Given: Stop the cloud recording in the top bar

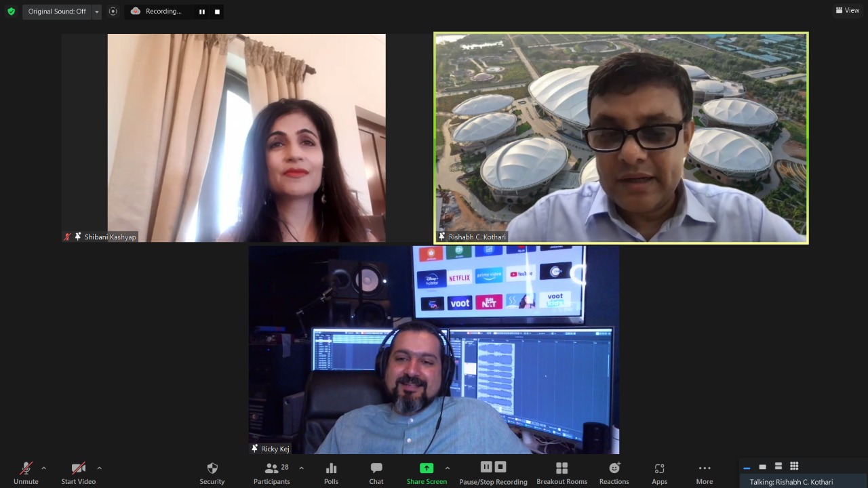Looking at the screenshot, I should (217, 12).
